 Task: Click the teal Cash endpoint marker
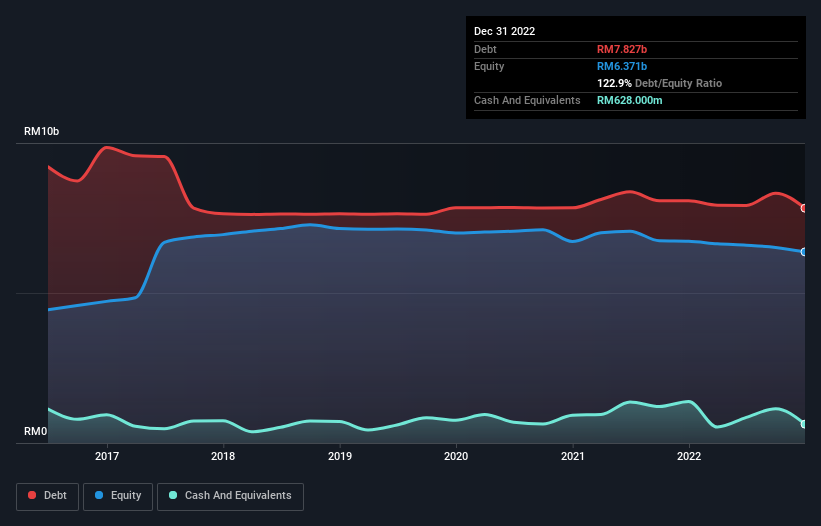[804, 424]
